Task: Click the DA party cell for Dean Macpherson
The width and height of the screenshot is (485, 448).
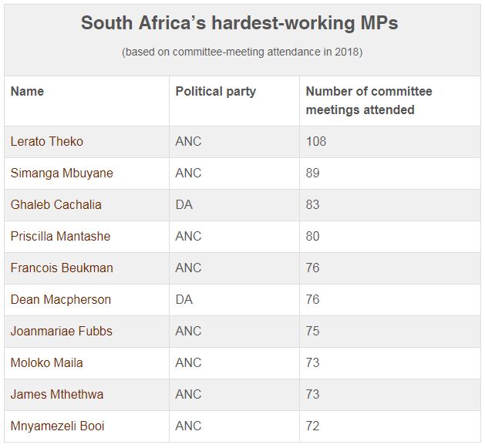Action: tap(184, 299)
